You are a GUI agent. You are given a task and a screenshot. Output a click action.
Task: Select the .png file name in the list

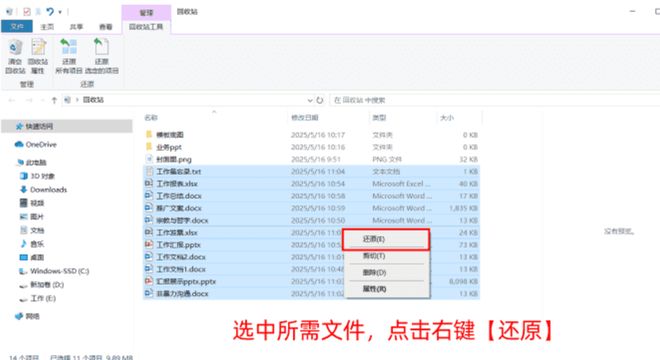point(174,160)
